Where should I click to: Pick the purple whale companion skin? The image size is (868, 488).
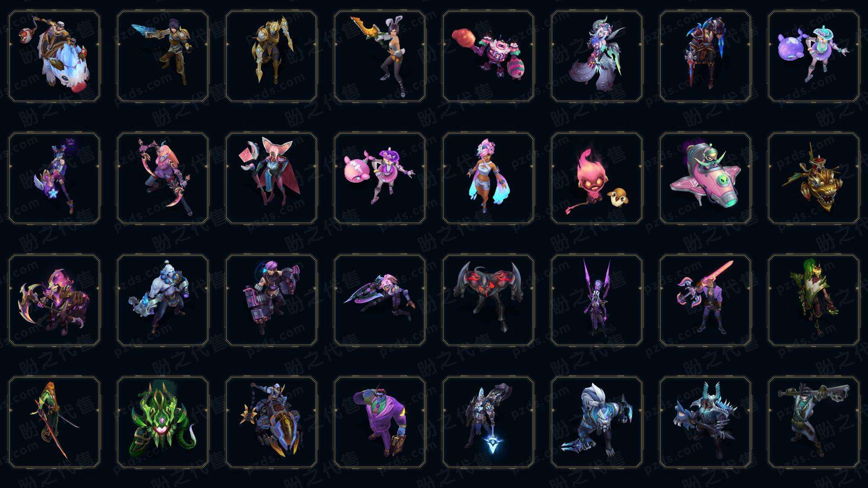pos(814,56)
